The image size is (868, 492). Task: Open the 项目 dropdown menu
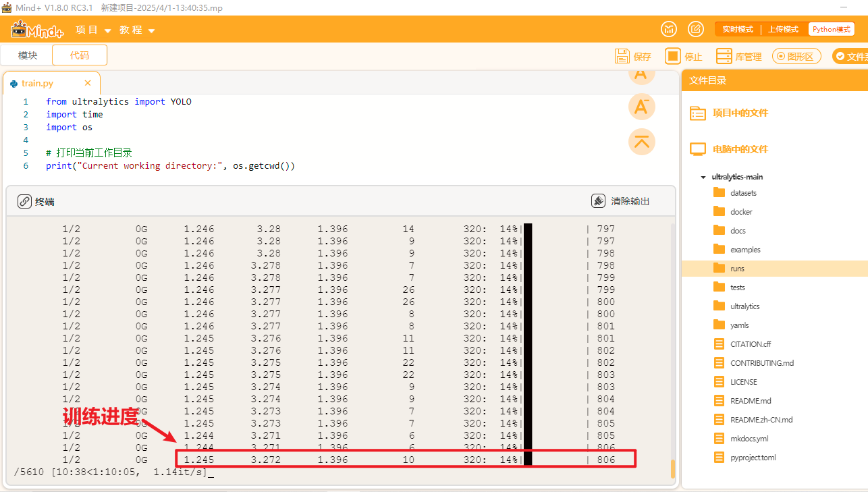93,30
